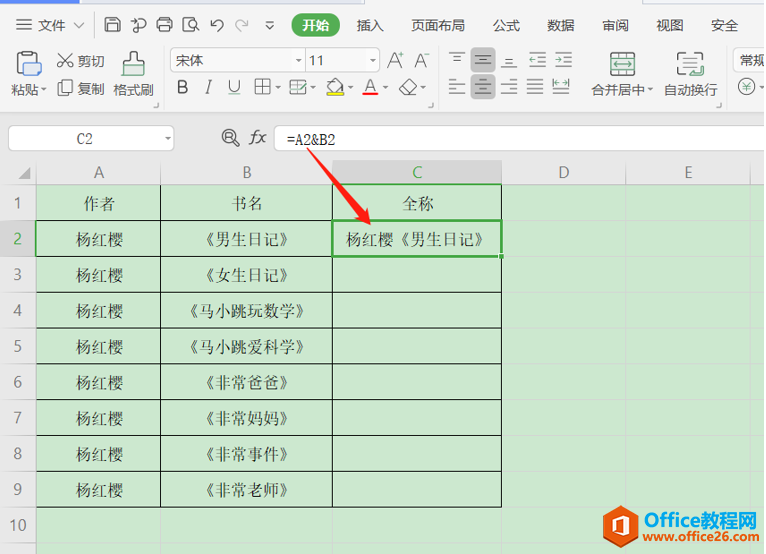
Task: Toggle right horizontal alignment
Action: click(x=509, y=87)
